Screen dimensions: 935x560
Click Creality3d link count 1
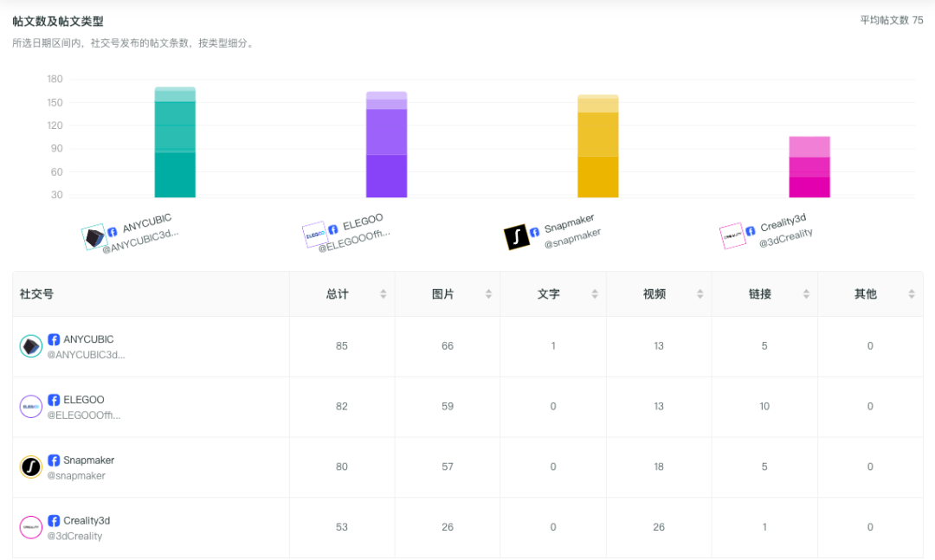pos(764,527)
